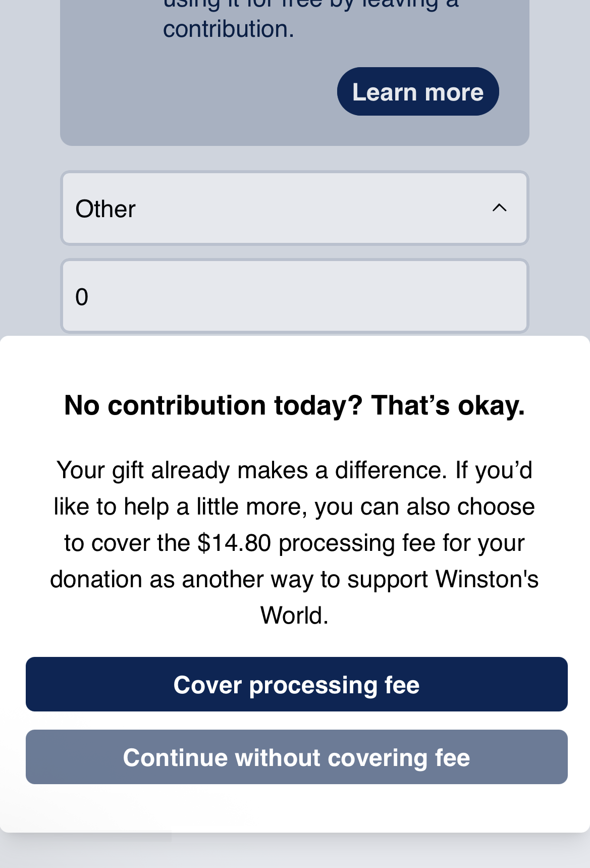Screen dimensions: 590x868
Task: Choose Cover processing fee
Action: (297, 684)
